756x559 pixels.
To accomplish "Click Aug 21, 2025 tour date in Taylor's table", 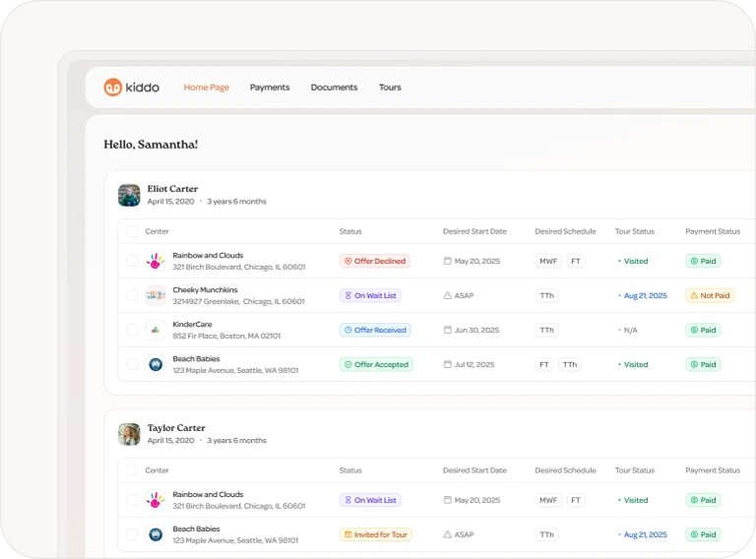I will 645,534.
